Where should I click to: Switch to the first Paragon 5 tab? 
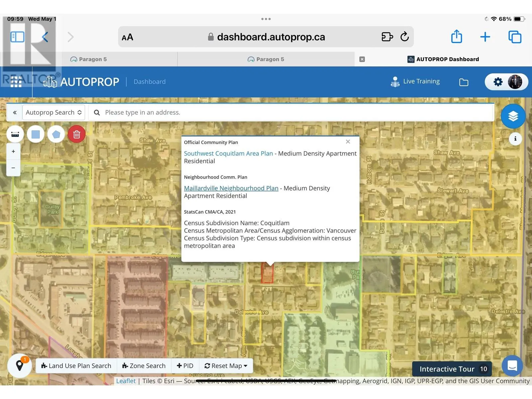89,59
